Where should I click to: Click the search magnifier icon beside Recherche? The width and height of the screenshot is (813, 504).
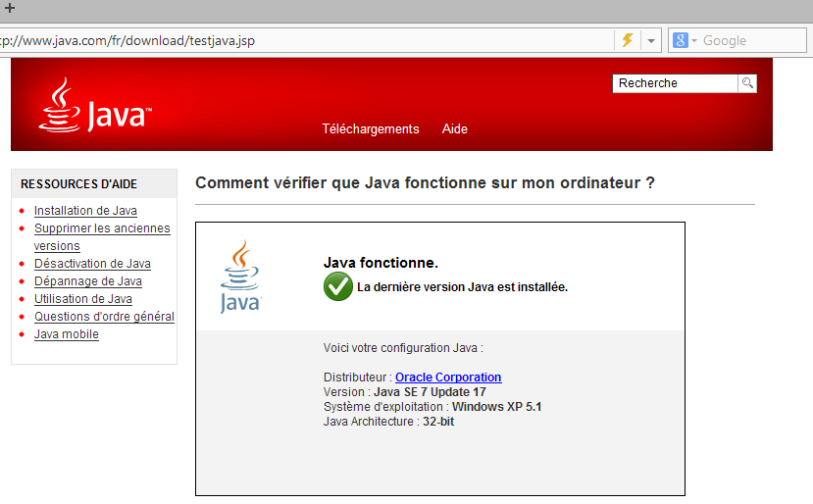tap(747, 83)
